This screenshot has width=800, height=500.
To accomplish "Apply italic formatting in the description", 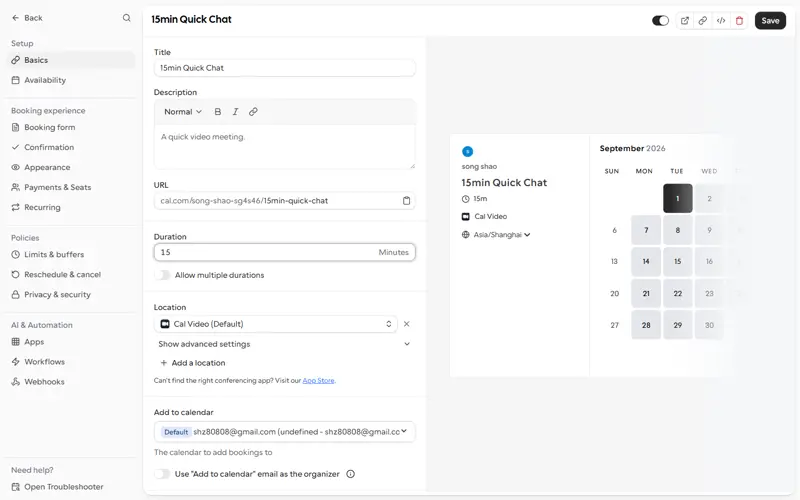I will (235, 112).
